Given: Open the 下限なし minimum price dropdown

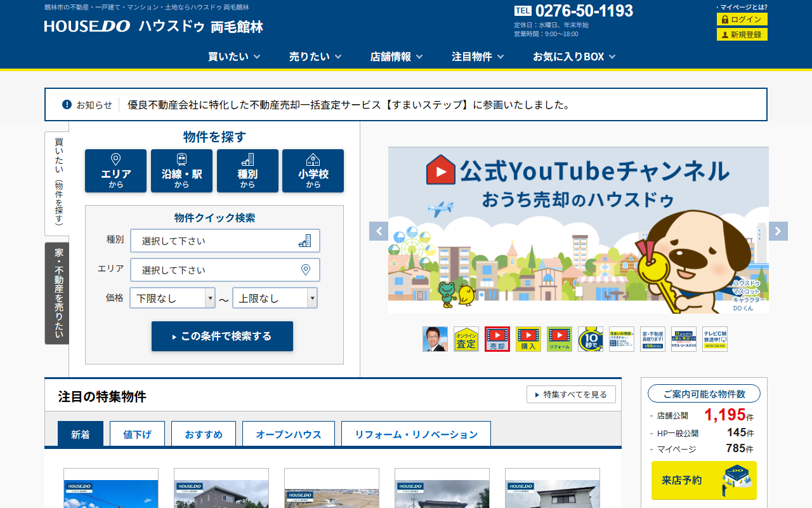Looking at the screenshot, I should pyautogui.click(x=173, y=298).
